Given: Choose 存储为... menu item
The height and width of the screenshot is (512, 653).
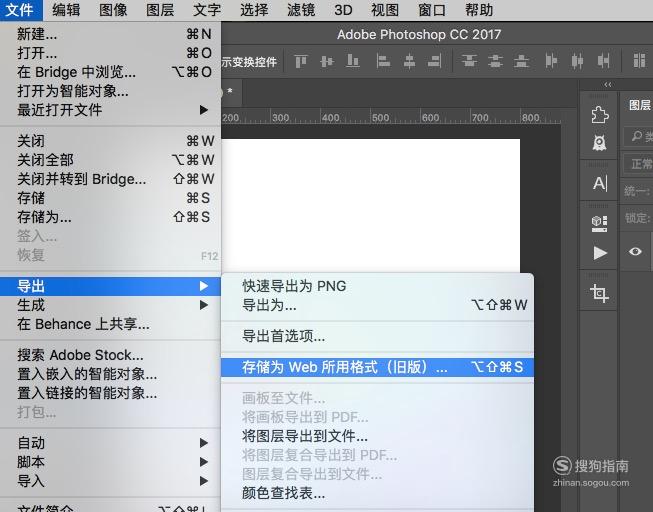Looking at the screenshot, I should (x=110, y=217).
